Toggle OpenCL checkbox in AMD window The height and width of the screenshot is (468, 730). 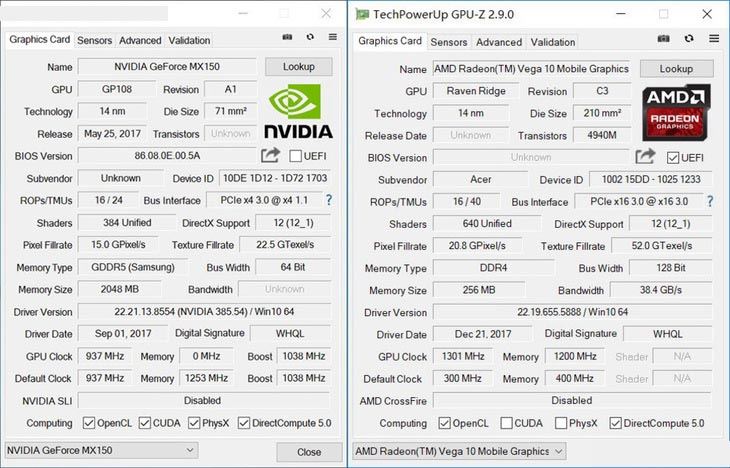click(x=445, y=423)
